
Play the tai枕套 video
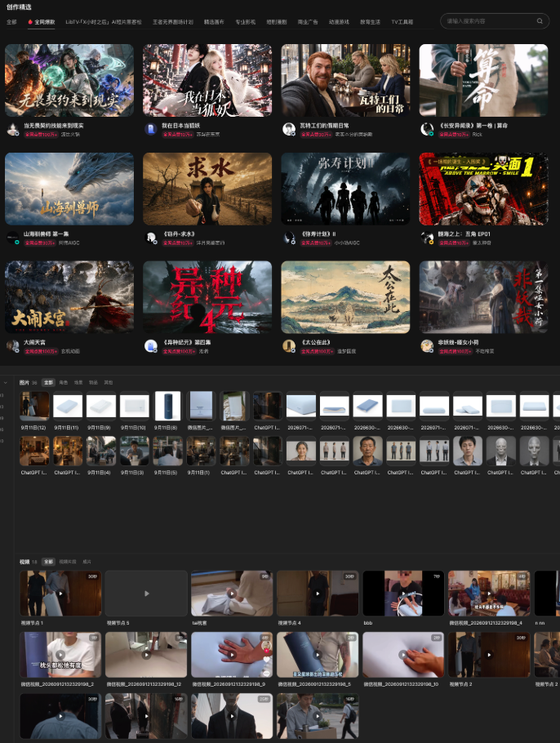(232, 594)
